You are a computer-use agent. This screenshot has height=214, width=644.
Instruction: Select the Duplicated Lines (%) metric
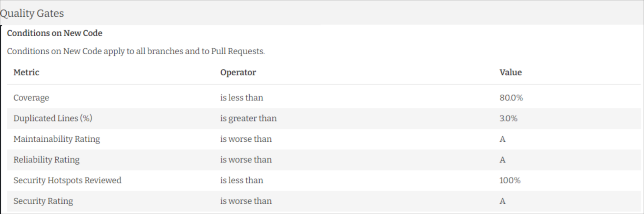53,118
